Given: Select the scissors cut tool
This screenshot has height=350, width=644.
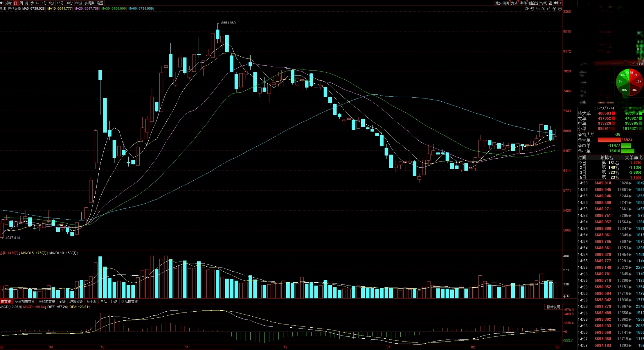Looking at the screenshot, I should pos(543,9).
